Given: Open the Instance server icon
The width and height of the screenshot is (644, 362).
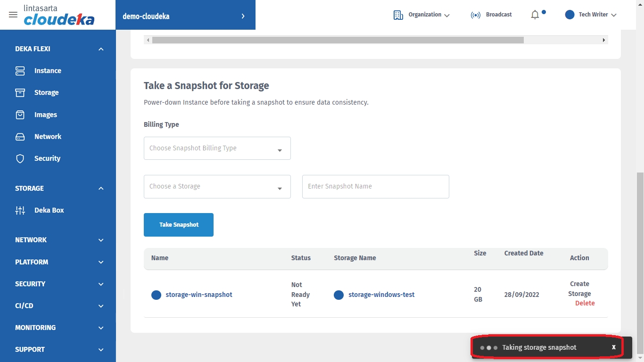Looking at the screenshot, I should [x=20, y=71].
